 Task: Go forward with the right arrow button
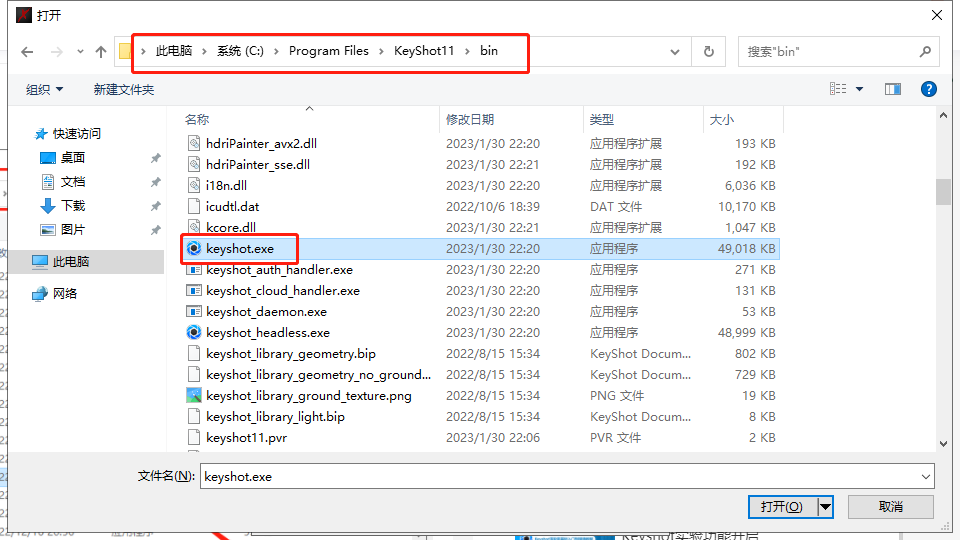click(57, 52)
